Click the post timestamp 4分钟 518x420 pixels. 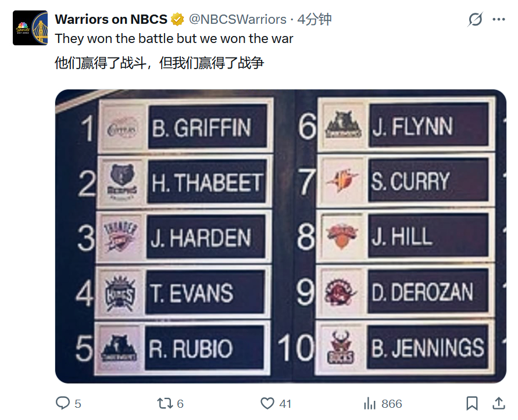pos(315,20)
